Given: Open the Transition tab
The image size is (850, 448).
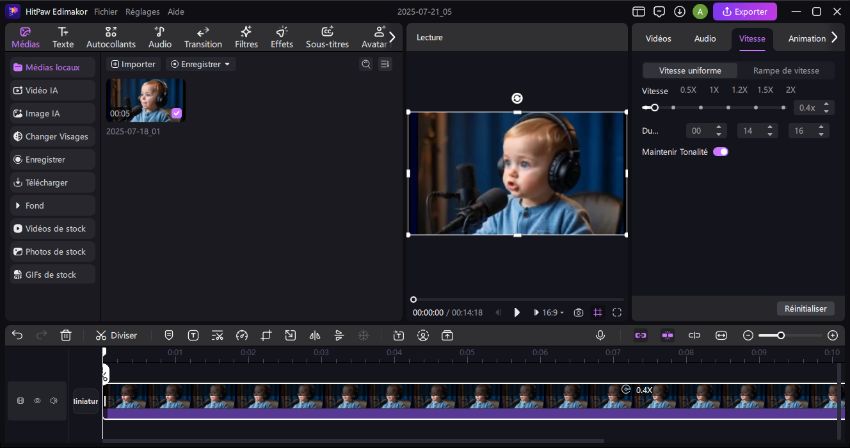Looking at the screenshot, I should [203, 37].
